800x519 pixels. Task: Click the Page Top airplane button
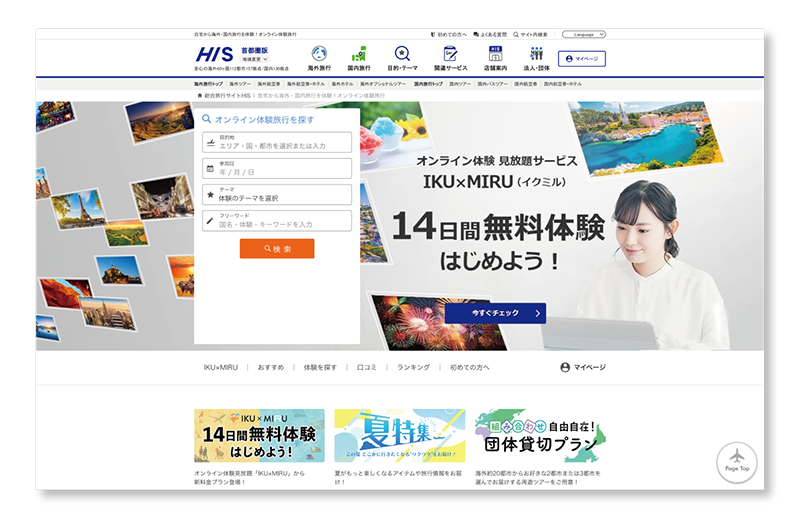[737, 460]
